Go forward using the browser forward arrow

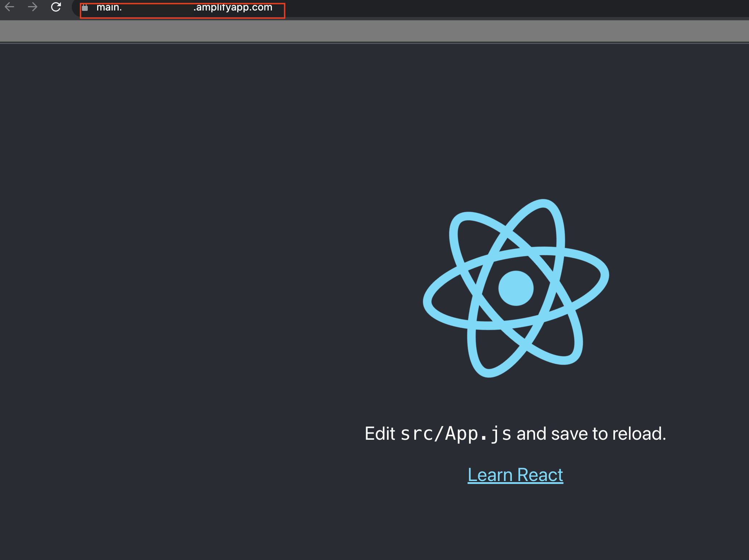point(33,7)
